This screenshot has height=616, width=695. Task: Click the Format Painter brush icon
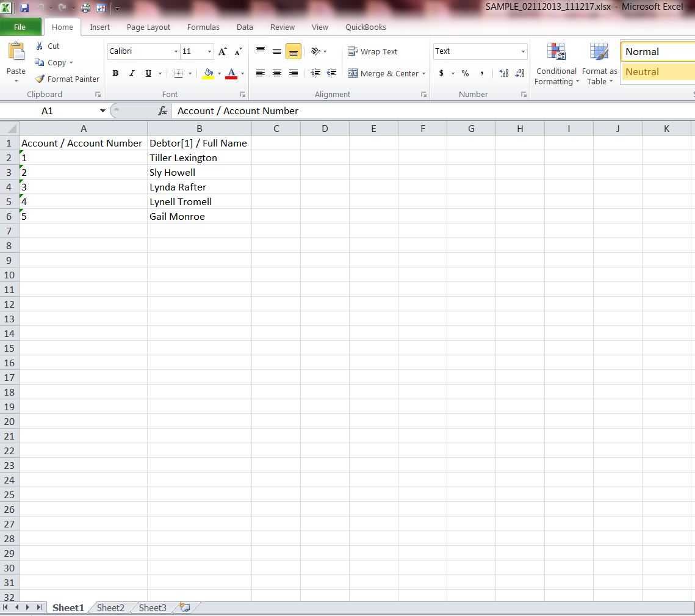click(x=40, y=79)
